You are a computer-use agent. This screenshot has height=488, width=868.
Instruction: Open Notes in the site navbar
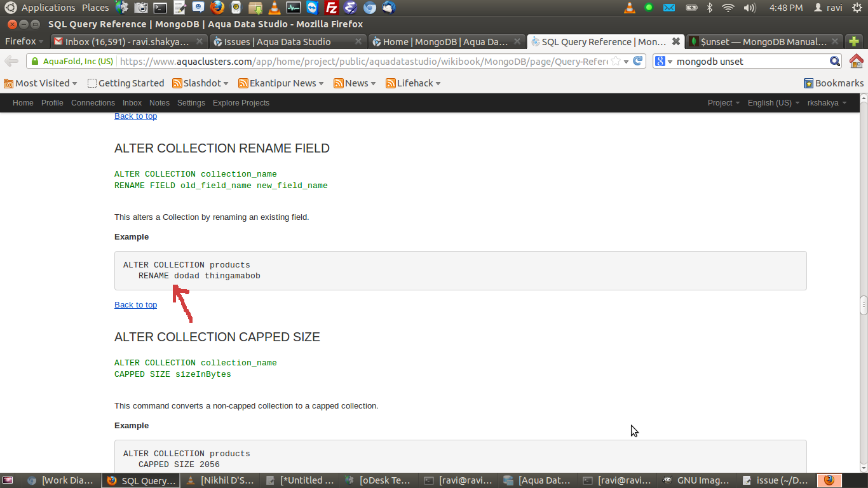click(159, 103)
